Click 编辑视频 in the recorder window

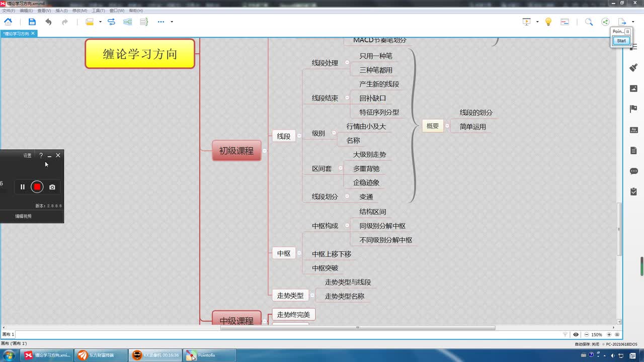[23, 216]
